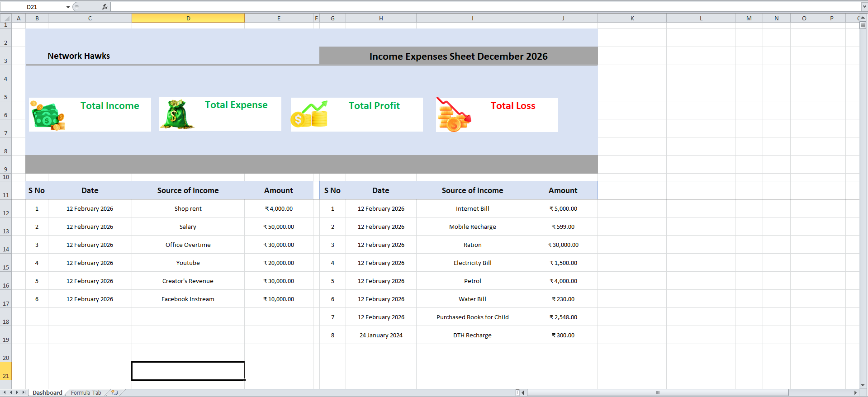Select the Total Income cash icon

tap(47, 115)
